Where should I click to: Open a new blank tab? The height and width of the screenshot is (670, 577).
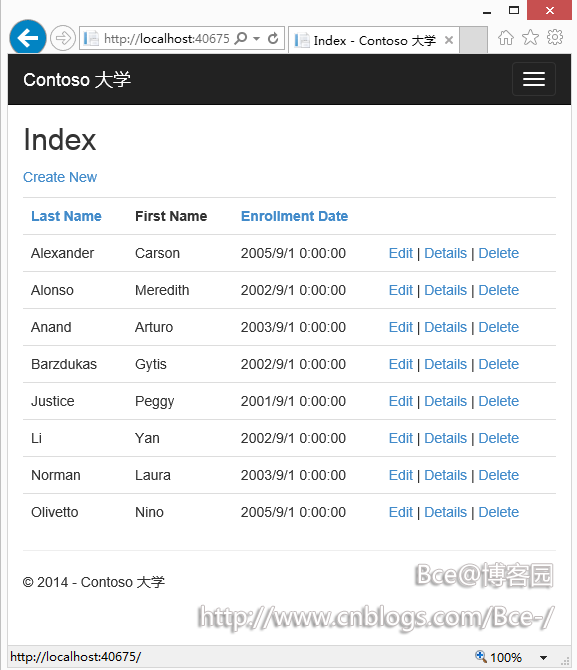pyautogui.click(x=473, y=40)
